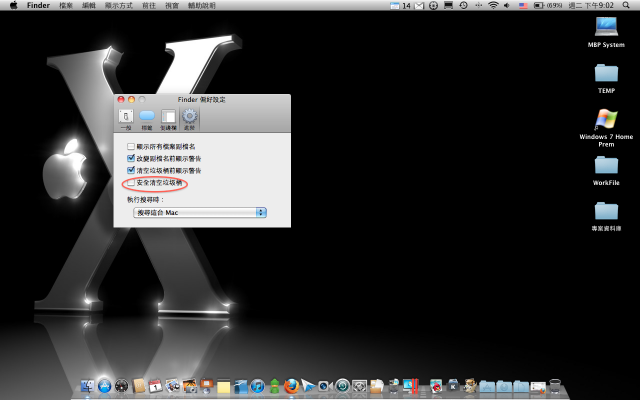Image resolution: width=640 pixels, height=400 pixels.
Task: Select the 進階 (Advanced) gear tab
Action: tap(189, 119)
